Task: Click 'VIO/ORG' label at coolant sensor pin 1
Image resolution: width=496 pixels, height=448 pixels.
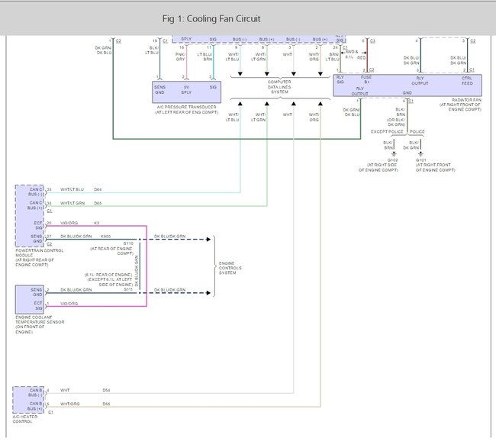Action: coord(69,304)
